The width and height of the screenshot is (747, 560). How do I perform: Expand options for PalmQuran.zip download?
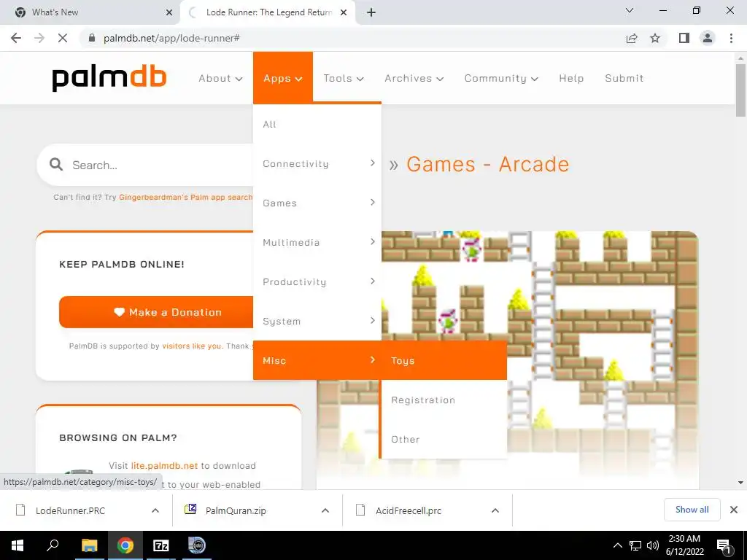coord(325,510)
